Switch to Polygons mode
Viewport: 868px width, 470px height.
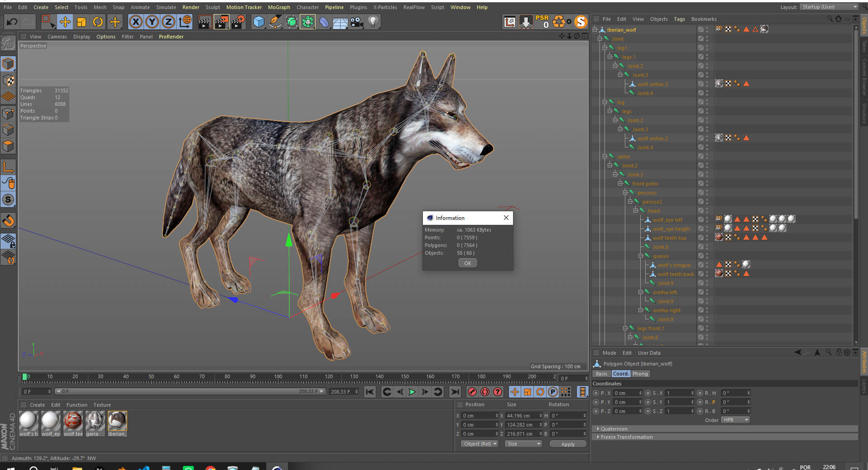(8, 146)
